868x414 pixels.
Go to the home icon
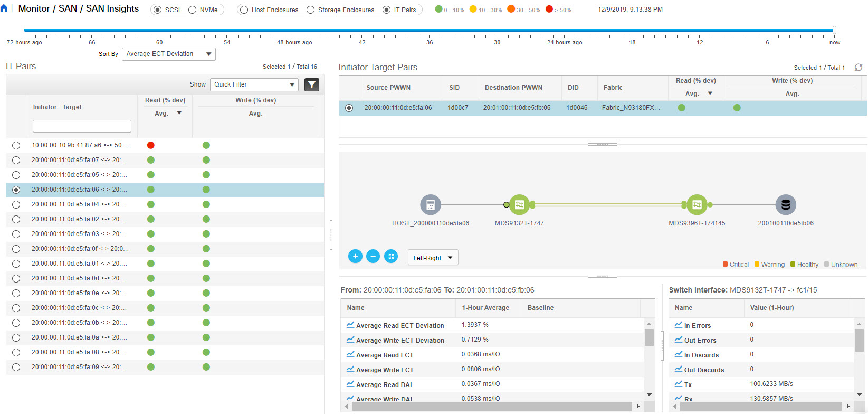tap(4, 9)
